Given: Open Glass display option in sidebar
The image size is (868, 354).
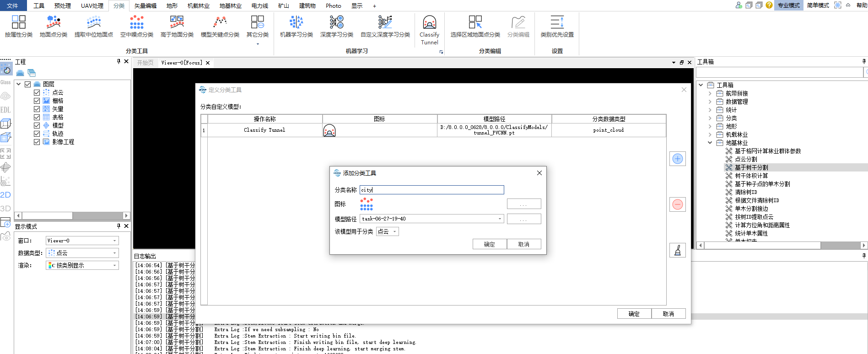Looking at the screenshot, I should pyautogui.click(x=5, y=82).
